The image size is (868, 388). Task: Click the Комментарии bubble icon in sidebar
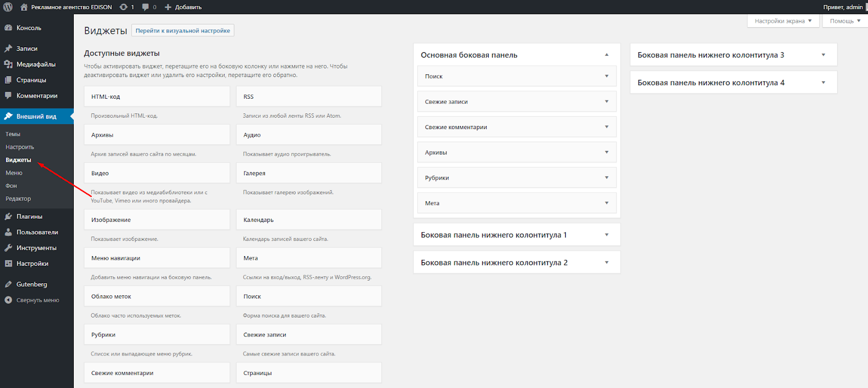coord(8,96)
